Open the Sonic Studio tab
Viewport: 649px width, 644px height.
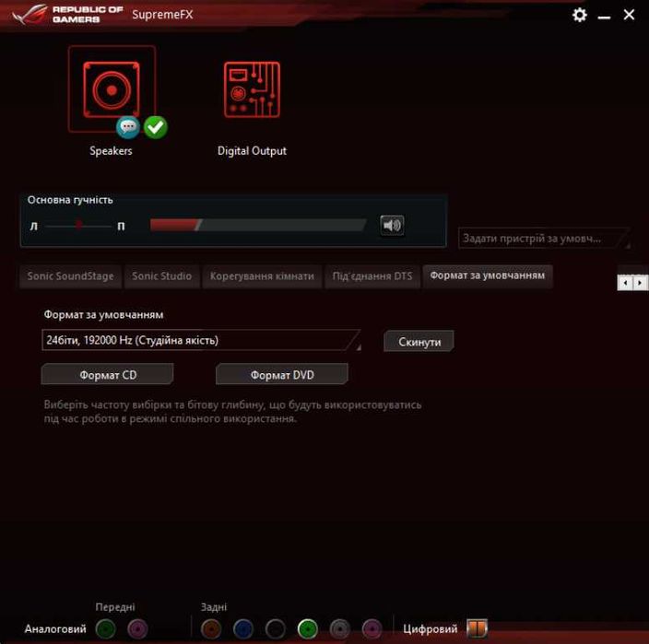coord(162,276)
